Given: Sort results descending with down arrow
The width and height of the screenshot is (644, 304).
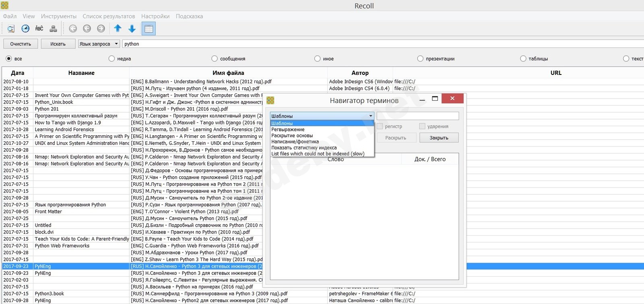Looking at the screenshot, I should coord(132,29).
